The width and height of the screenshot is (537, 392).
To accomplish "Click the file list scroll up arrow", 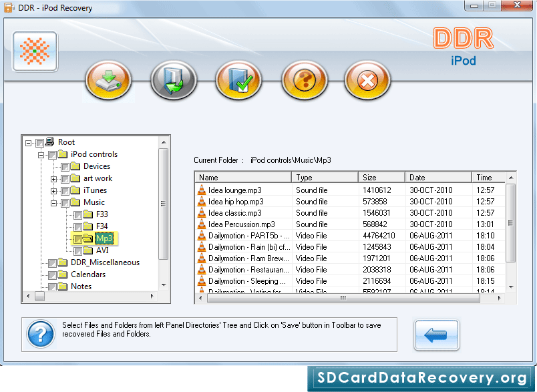I will tap(511, 178).
